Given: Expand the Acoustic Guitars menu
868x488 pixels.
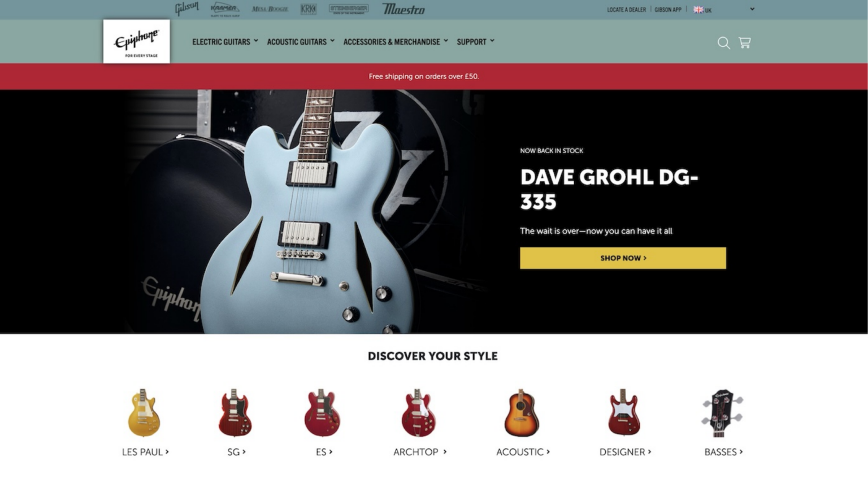Looking at the screenshot, I should click(x=301, y=42).
